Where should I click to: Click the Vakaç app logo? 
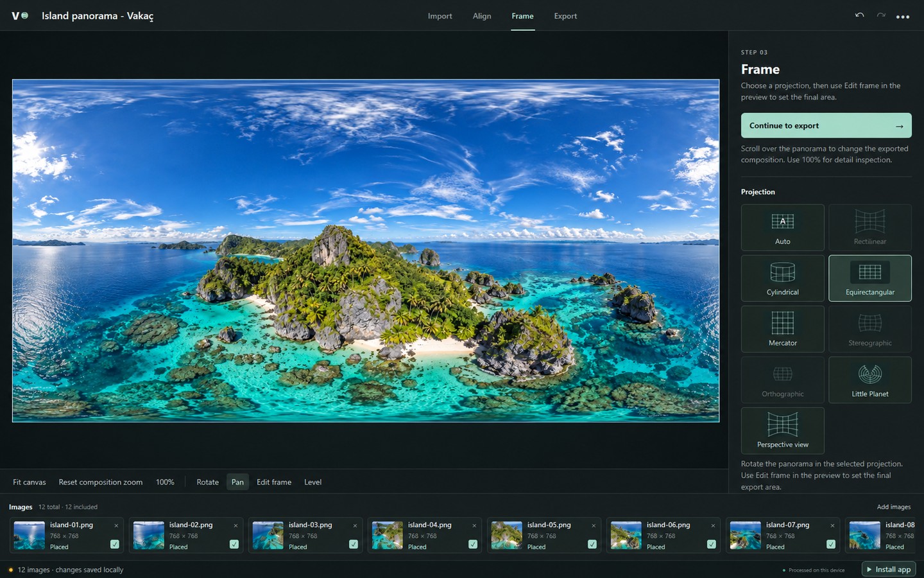pyautogui.click(x=20, y=15)
